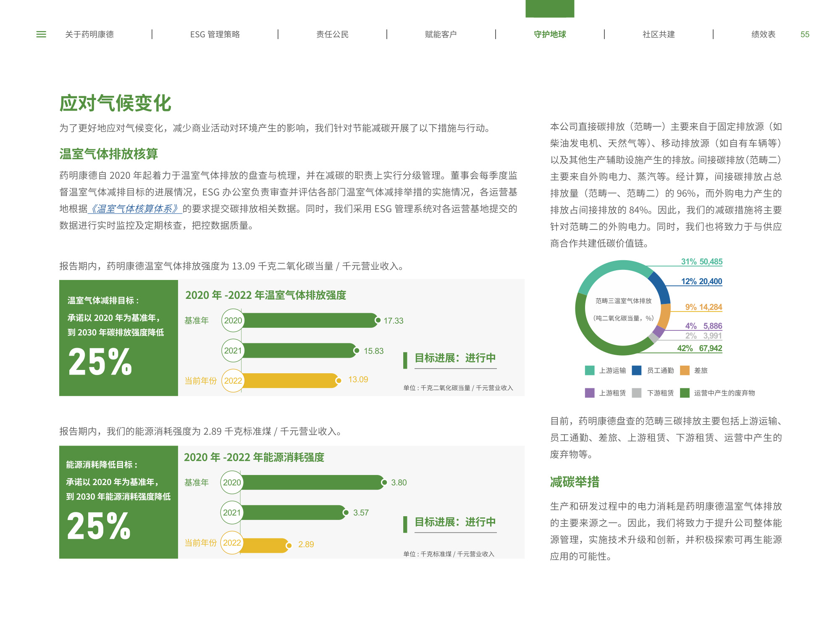This screenshot has height=620, width=840.
Task: Open the 绩效表 tab
Action: pos(763,34)
